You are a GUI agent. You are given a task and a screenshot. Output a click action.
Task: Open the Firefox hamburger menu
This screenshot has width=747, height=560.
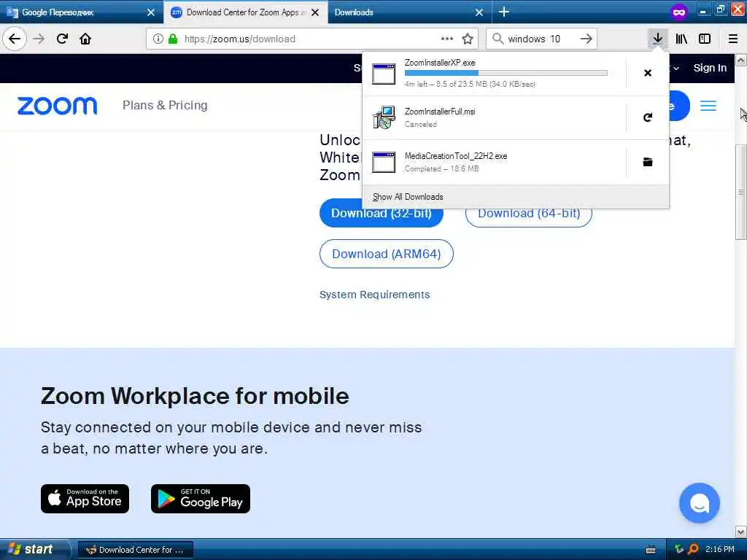[732, 39]
